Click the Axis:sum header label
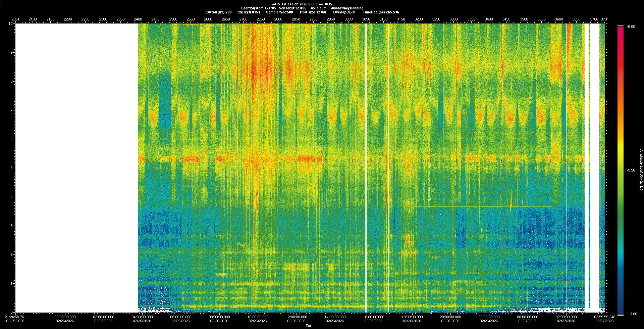 coord(319,8)
